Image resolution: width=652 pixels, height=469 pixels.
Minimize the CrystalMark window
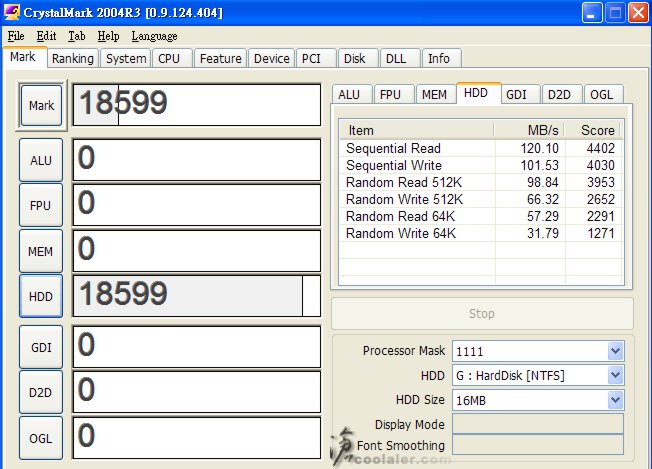click(592, 12)
